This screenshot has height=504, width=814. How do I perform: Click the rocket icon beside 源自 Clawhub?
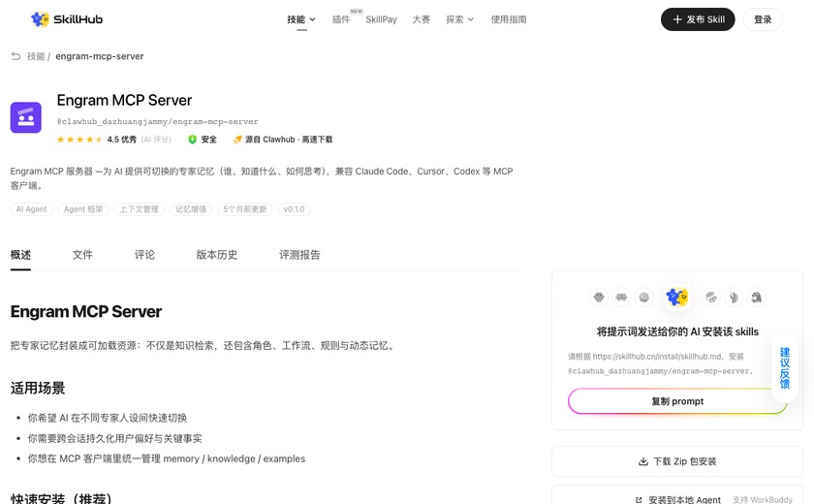tap(237, 140)
